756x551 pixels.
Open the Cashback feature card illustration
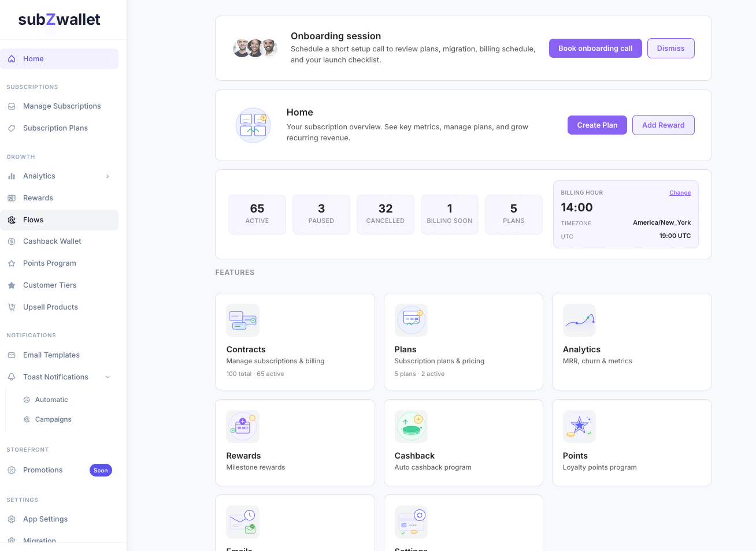pyautogui.click(x=411, y=426)
